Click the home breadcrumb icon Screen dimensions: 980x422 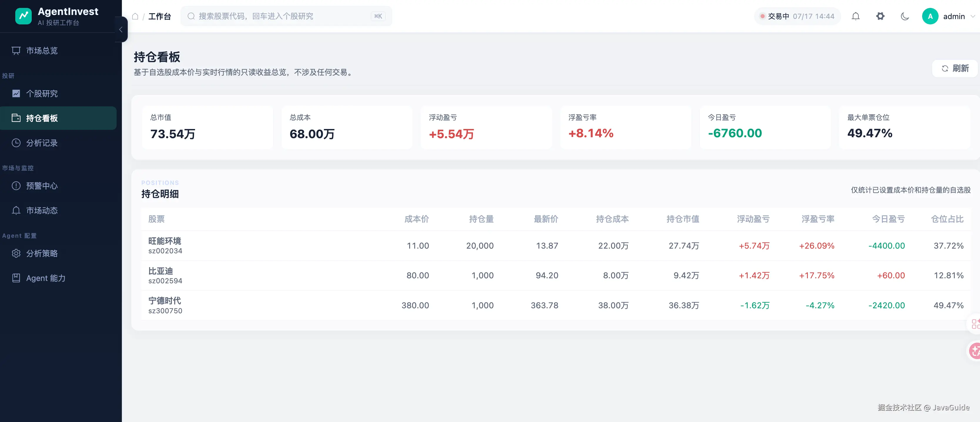135,16
